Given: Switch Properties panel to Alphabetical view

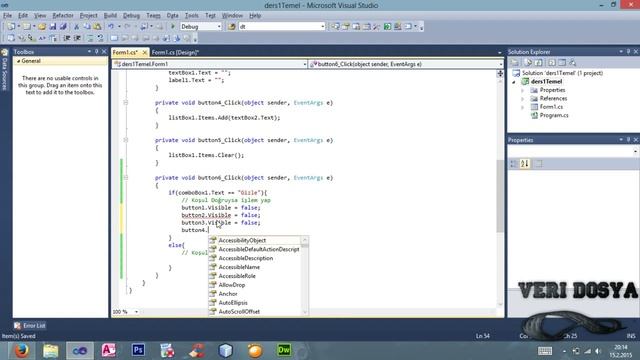Looking at the screenshot, I should click(x=525, y=164).
